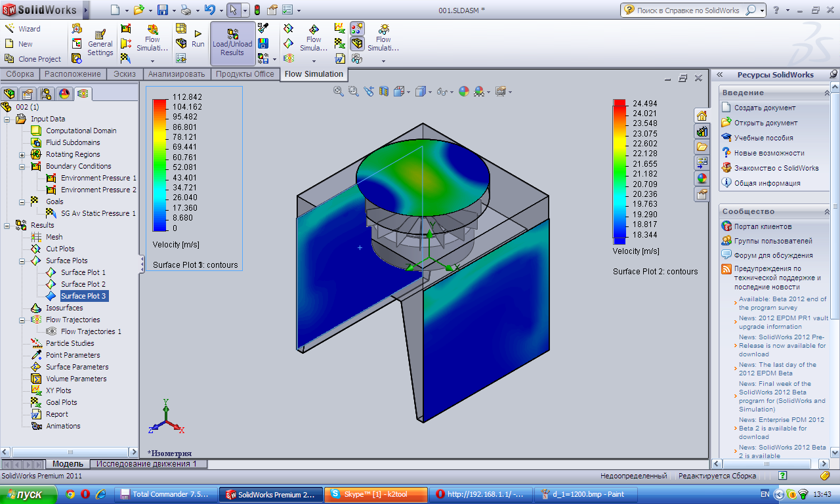Toggle the Load/Unload Results button
This screenshot has height=504, width=840.
[x=232, y=43]
